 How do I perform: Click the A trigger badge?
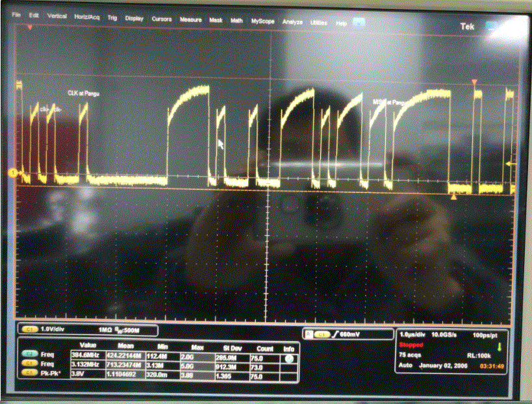coord(309,335)
